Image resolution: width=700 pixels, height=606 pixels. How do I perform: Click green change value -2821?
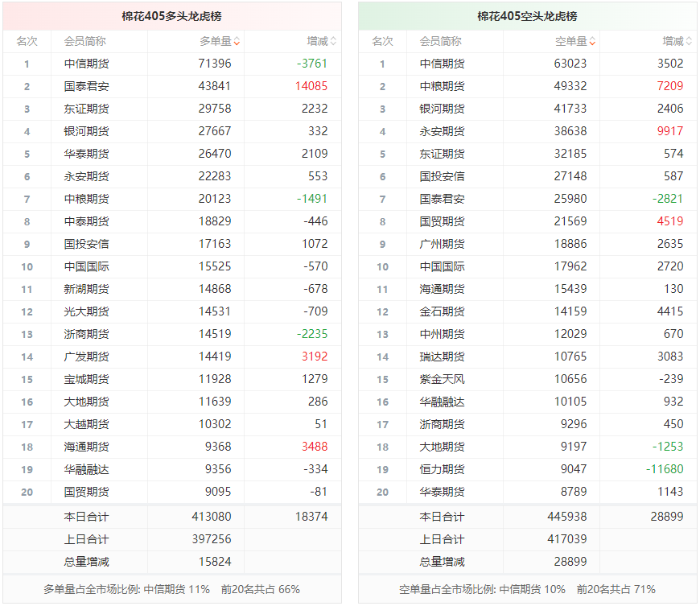668,199
